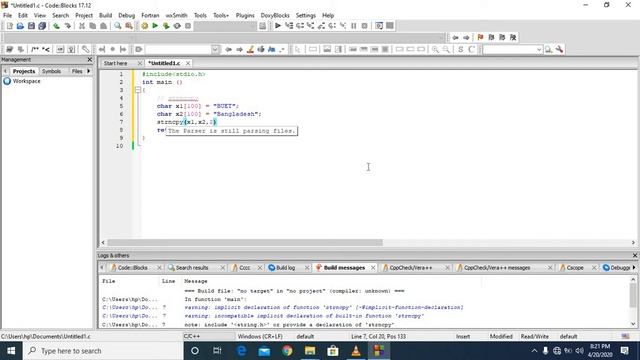The height and width of the screenshot is (360, 640).
Task: Open the Settings menu
Action: pos(305,16)
